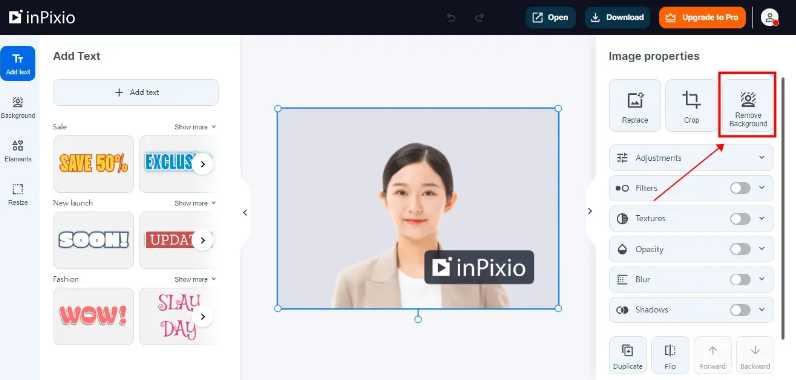Send image Backward
The height and width of the screenshot is (380, 796).
755,355
